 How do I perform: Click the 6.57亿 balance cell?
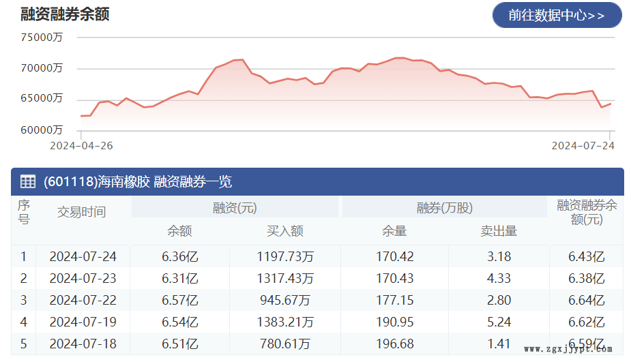tap(180, 300)
